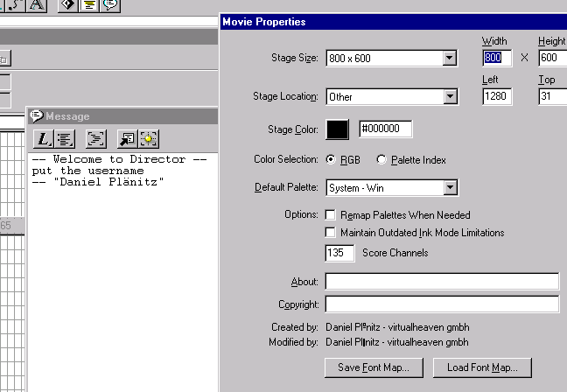Click the #000000 hex color field
This screenshot has width=567, height=392.
pos(386,129)
